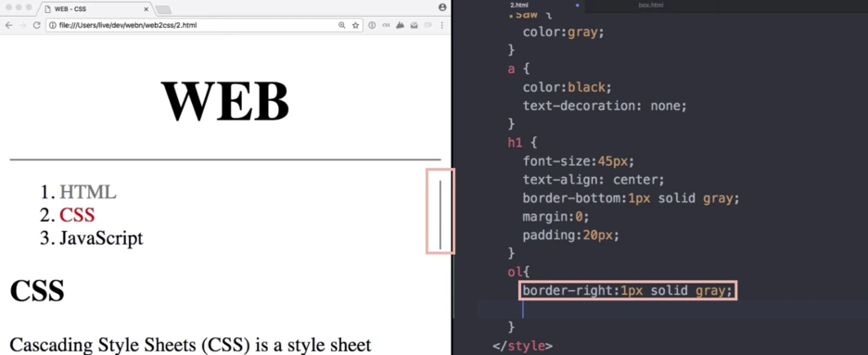Click 'text-decoration: none;' in the editor
Screen dimensions: 868x355
coord(605,106)
